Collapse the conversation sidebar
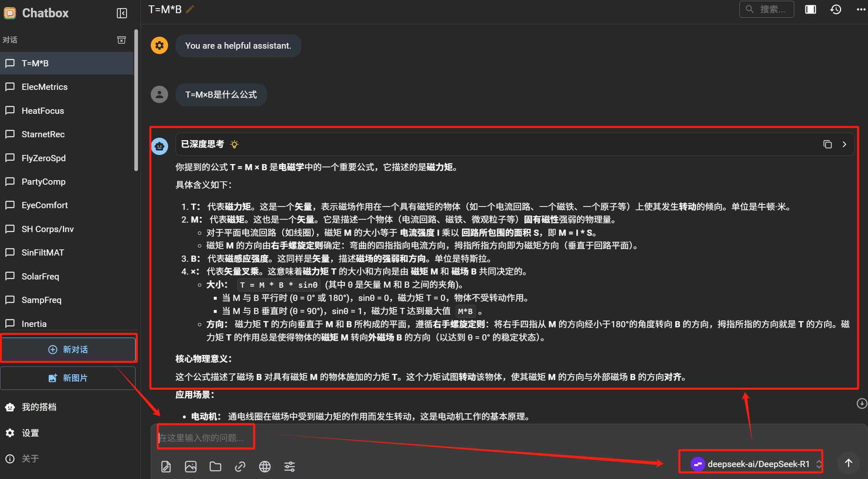The height and width of the screenshot is (479, 868). pos(122,13)
